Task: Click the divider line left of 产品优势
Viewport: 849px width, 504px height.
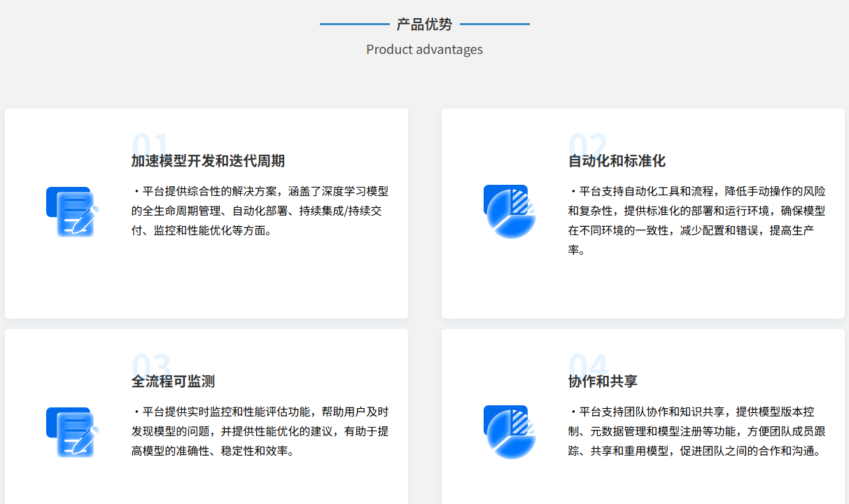Action: coord(353,24)
